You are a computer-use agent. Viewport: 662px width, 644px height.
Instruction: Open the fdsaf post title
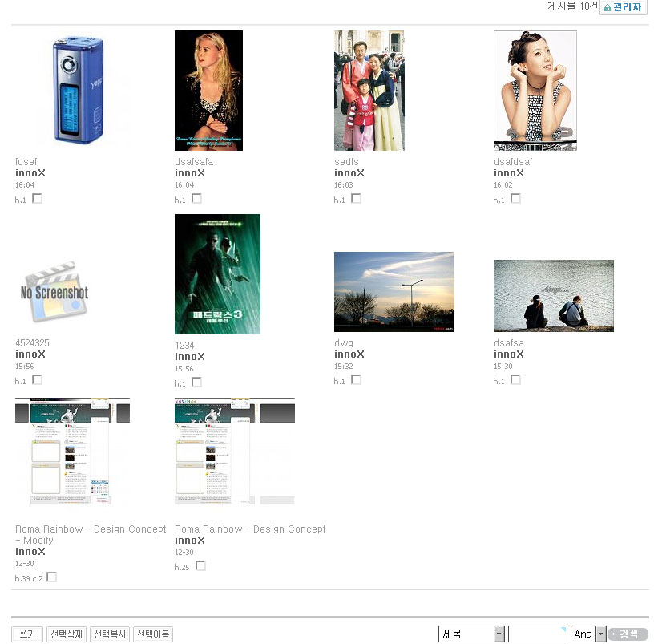[x=26, y=162]
